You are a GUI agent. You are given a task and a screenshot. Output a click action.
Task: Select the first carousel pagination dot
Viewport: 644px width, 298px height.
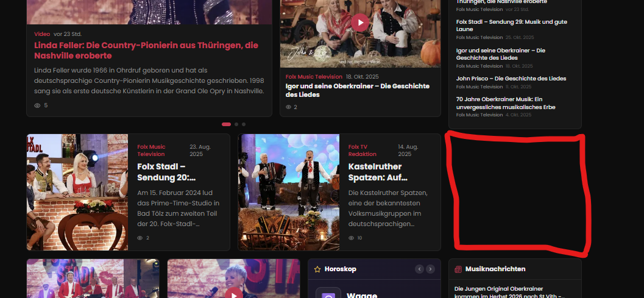[226, 124]
